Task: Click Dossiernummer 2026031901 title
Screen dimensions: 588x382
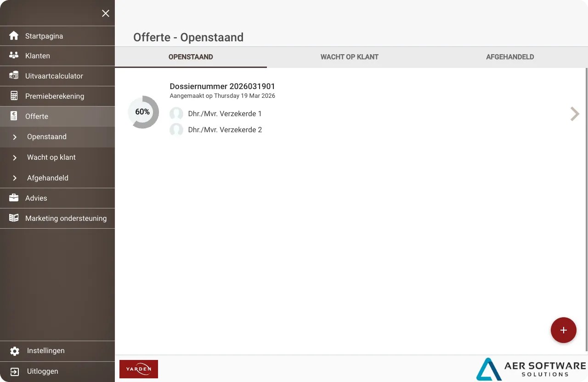Action: click(222, 86)
